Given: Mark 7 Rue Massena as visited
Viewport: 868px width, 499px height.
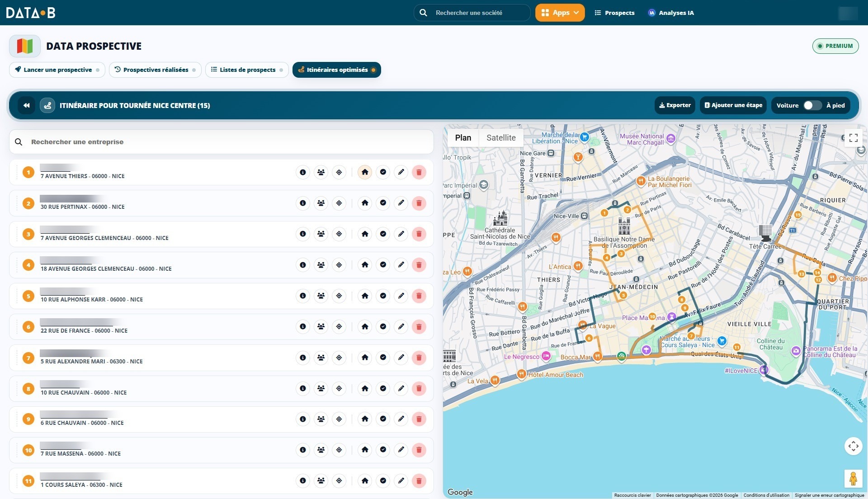Looking at the screenshot, I should [383, 450].
